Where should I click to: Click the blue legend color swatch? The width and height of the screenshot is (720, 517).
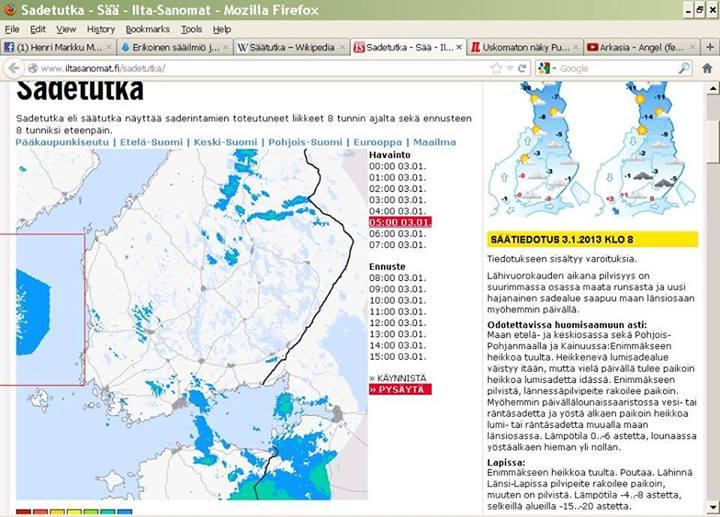124,511
